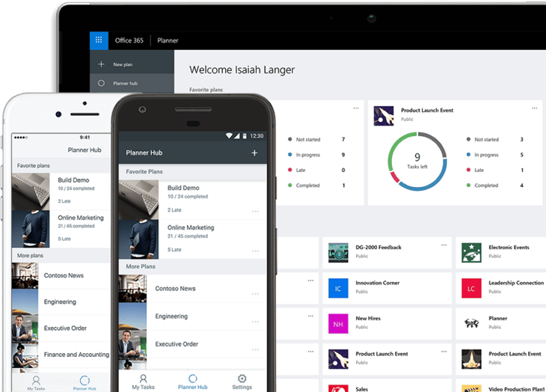Open Contoso News on iPhone
This screenshot has height=392, width=546.
pyautogui.click(x=61, y=276)
